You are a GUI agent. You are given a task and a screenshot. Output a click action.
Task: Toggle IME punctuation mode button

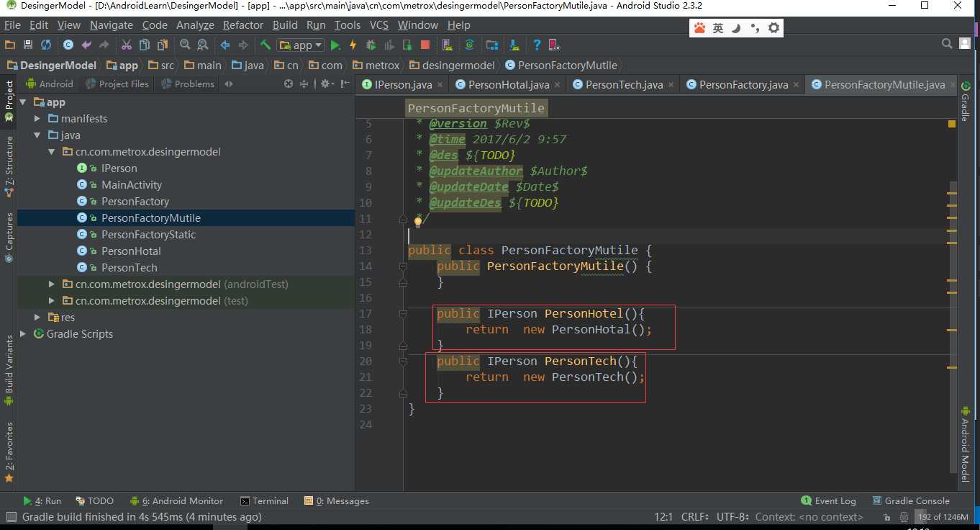[x=755, y=28]
